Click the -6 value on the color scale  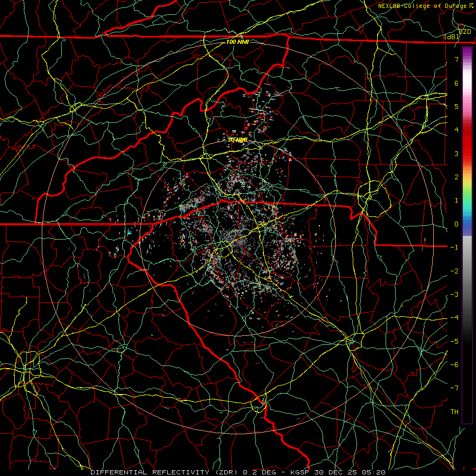click(454, 365)
